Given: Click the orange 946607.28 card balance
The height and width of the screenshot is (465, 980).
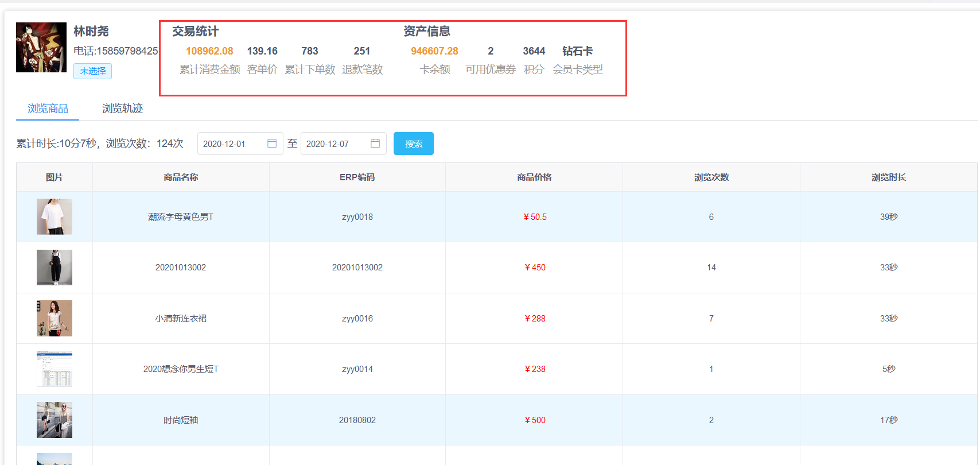Looking at the screenshot, I should click(x=434, y=51).
